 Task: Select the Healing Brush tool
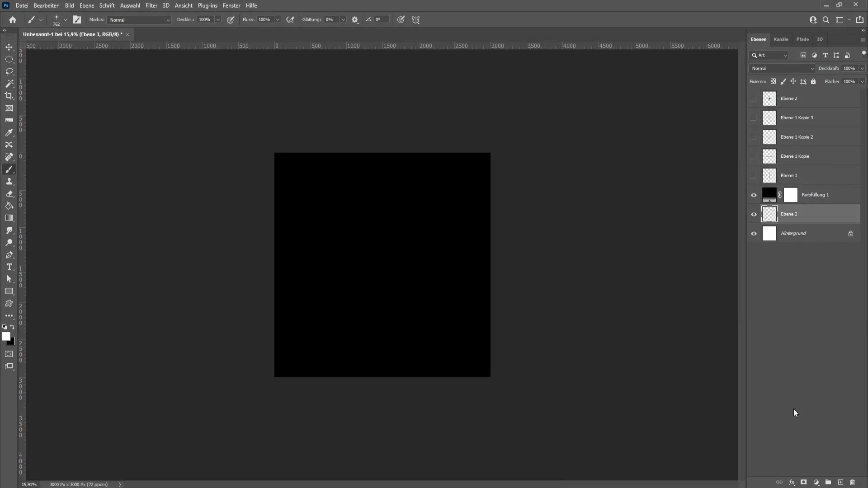coord(9,157)
